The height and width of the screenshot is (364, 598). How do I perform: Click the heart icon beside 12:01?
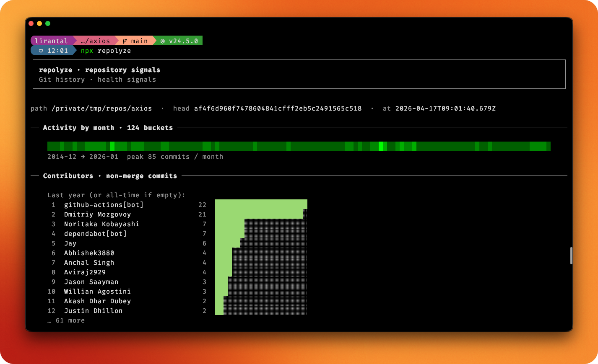coord(41,51)
